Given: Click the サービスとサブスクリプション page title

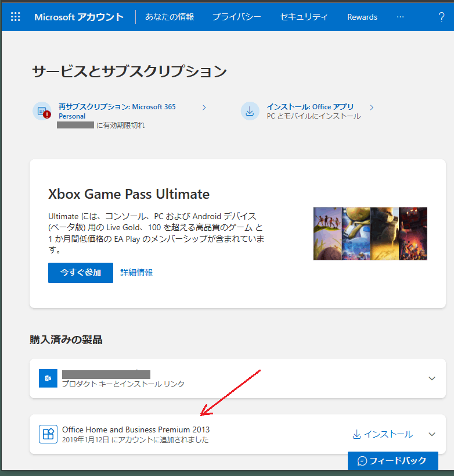Looking at the screenshot, I should [x=129, y=71].
